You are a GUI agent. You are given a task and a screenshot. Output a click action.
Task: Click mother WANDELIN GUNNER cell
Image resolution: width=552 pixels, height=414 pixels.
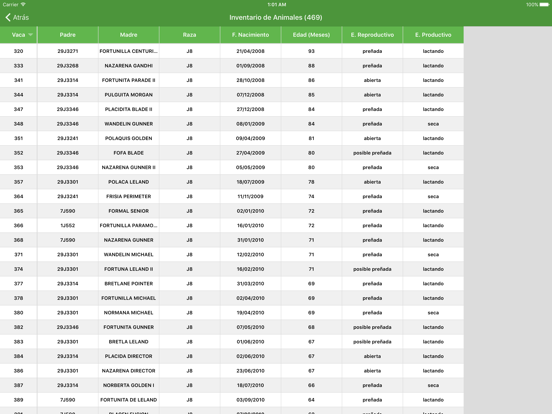tap(128, 124)
